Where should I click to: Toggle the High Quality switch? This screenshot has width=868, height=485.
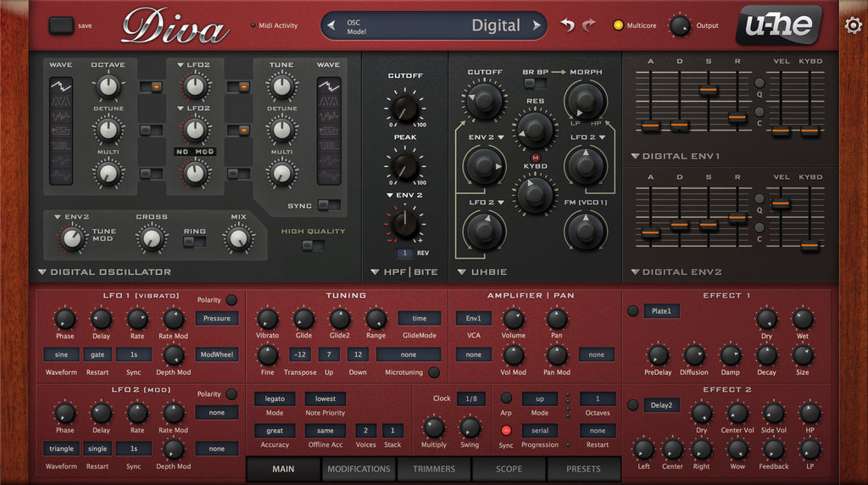click(x=314, y=245)
